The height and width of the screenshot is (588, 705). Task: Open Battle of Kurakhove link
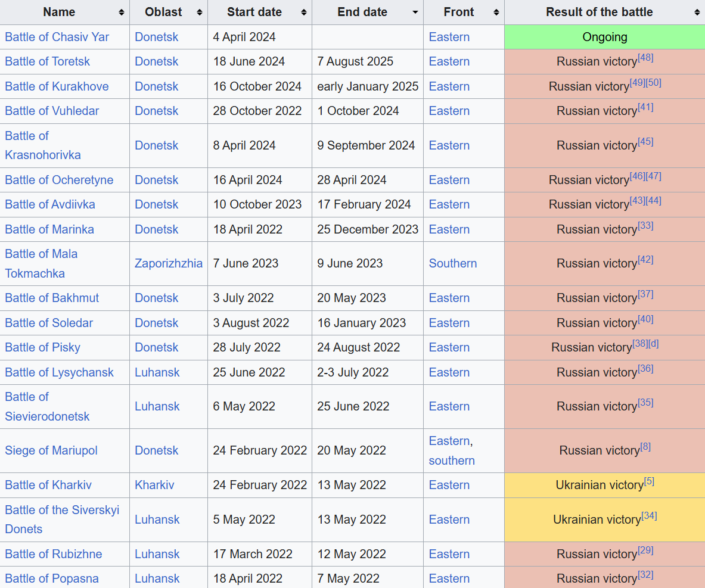(x=57, y=86)
